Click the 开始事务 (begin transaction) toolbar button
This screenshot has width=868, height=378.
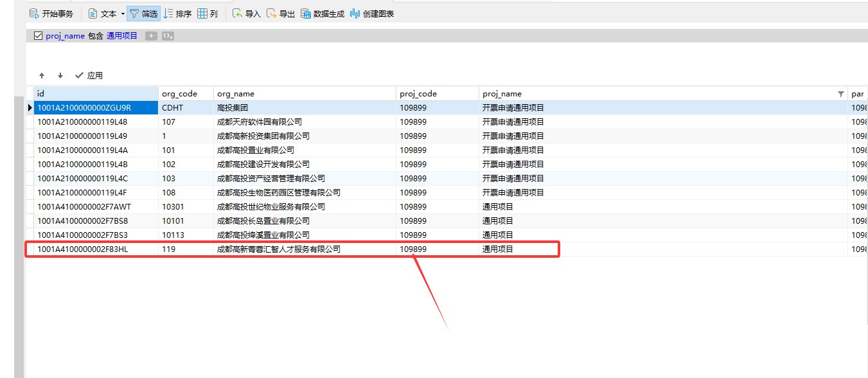pyautogui.click(x=51, y=14)
